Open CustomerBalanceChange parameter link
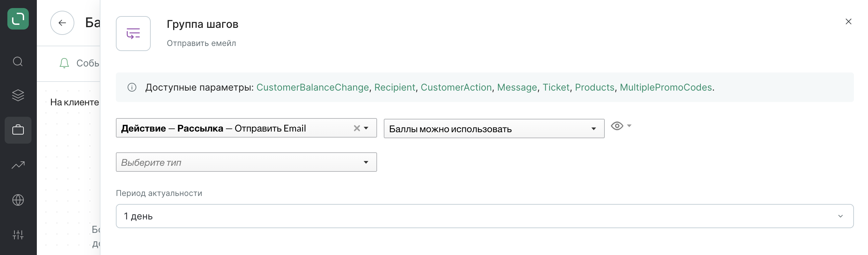This screenshot has height=255, width=868. [x=312, y=88]
